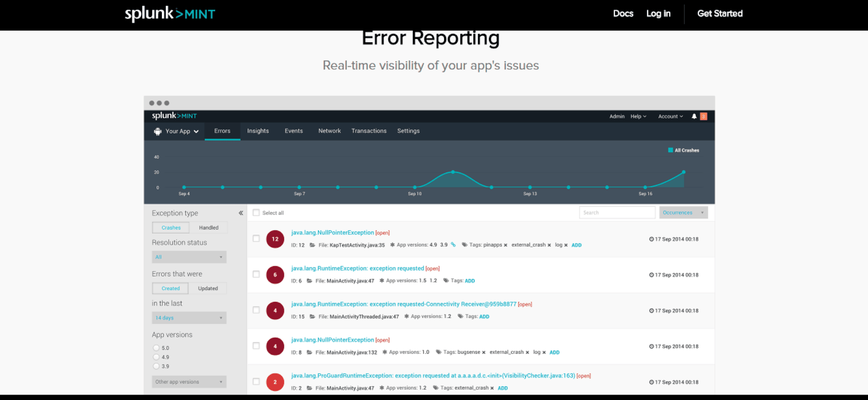Open the Occurrences sort dropdown
Image resolution: width=868 pixels, height=400 pixels.
[x=684, y=212]
